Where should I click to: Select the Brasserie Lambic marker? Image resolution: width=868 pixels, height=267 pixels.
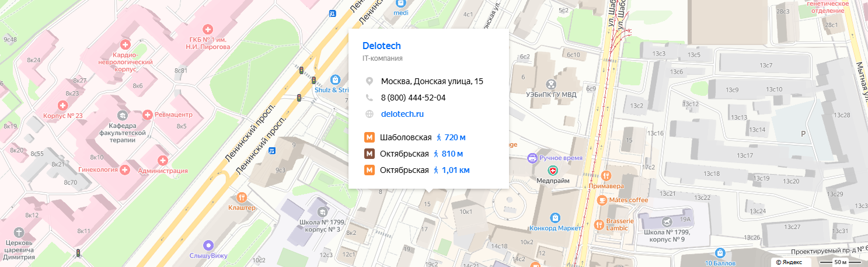[598, 224]
